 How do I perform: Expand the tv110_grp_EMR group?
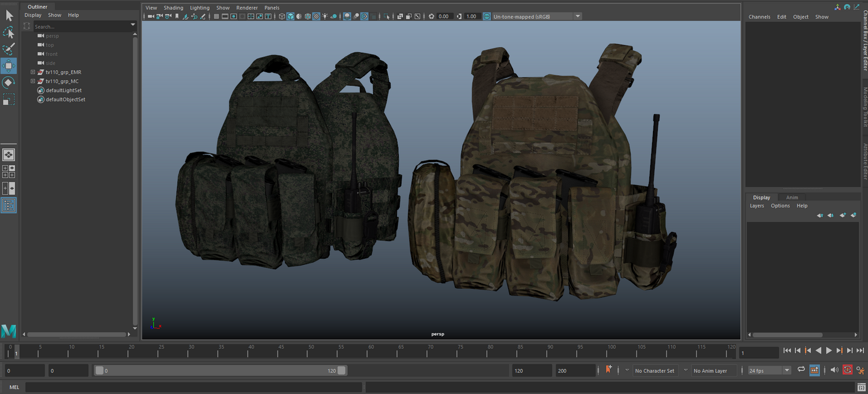pyautogui.click(x=33, y=72)
